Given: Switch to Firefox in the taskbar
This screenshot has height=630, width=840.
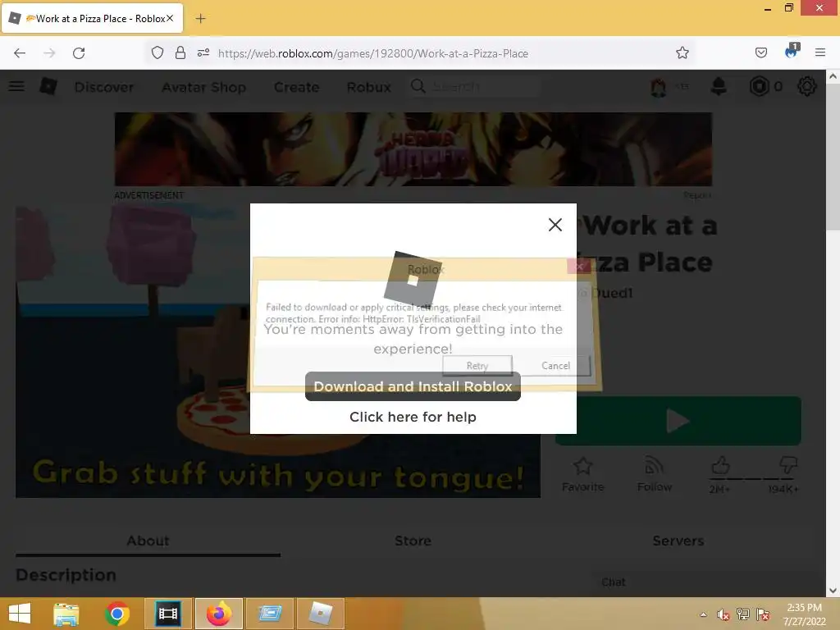Looking at the screenshot, I should point(218,614).
